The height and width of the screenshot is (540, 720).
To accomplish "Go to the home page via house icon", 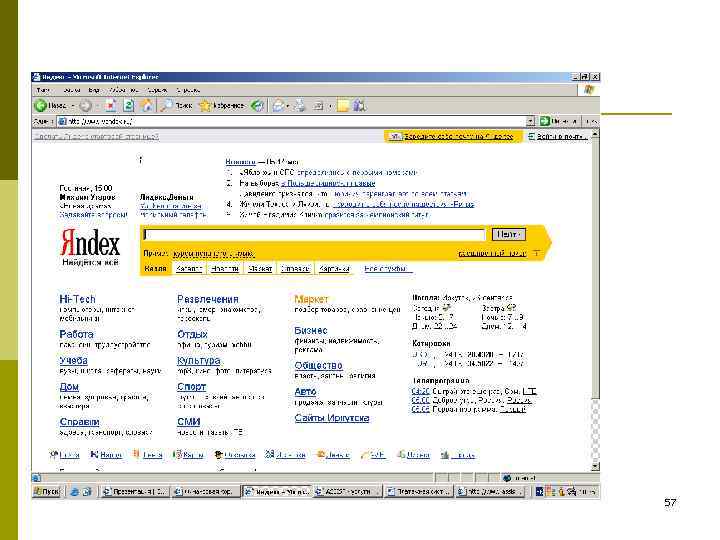I will (147, 106).
